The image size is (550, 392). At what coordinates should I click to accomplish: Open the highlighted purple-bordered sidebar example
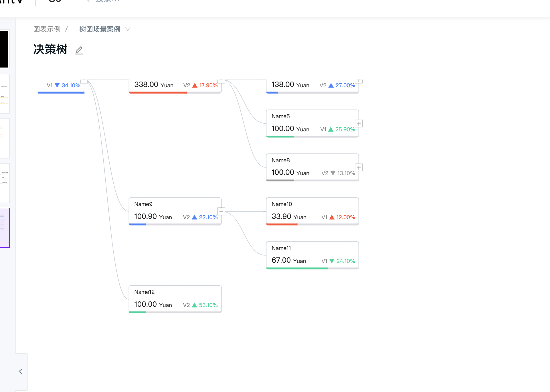click(x=5, y=228)
